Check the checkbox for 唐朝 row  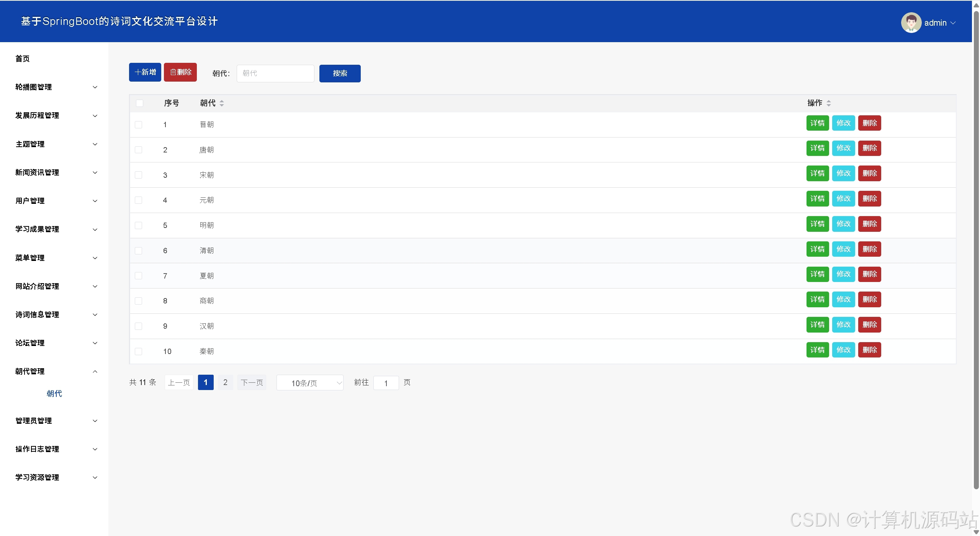pyautogui.click(x=139, y=150)
